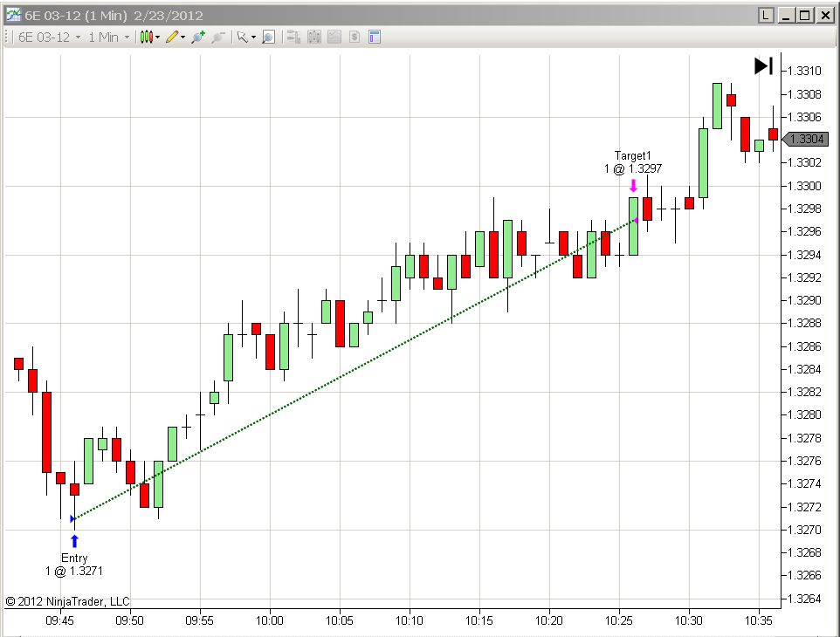
Task: Open the 6E 03-12 instrument dropdown
Action: tap(49, 37)
